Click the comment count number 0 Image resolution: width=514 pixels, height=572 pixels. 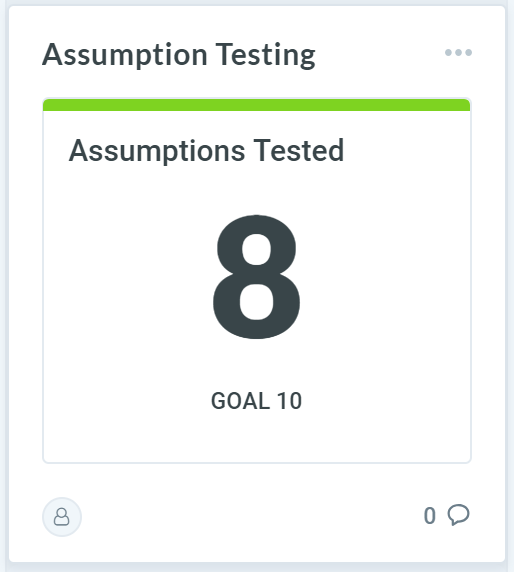tap(429, 516)
